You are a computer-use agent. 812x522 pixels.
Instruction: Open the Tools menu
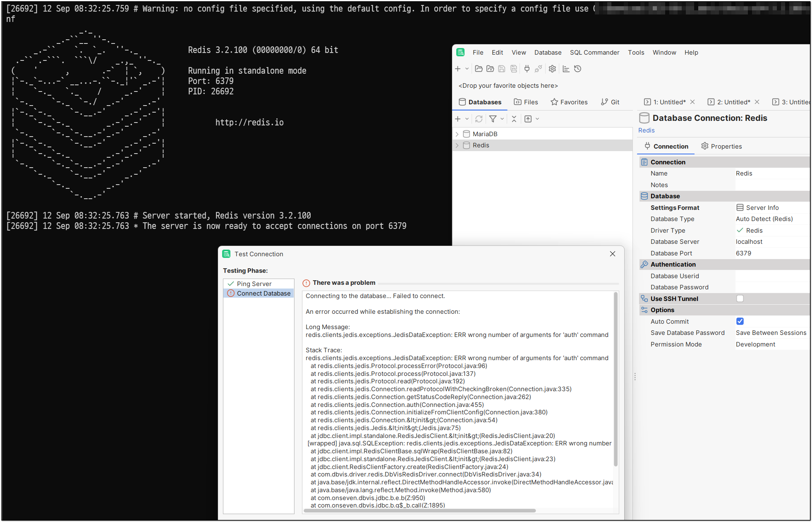coord(636,53)
